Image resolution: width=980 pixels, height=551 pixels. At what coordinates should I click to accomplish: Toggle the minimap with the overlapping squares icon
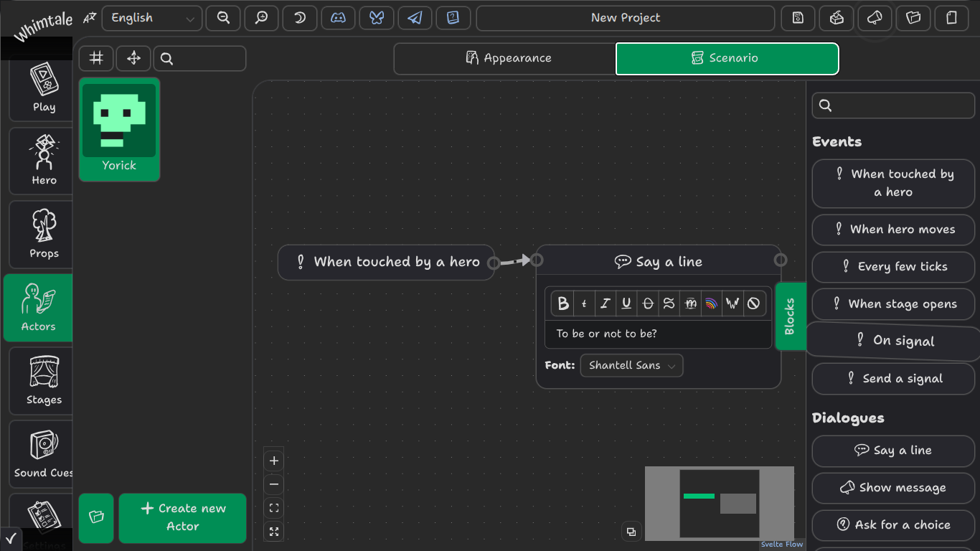click(x=631, y=532)
